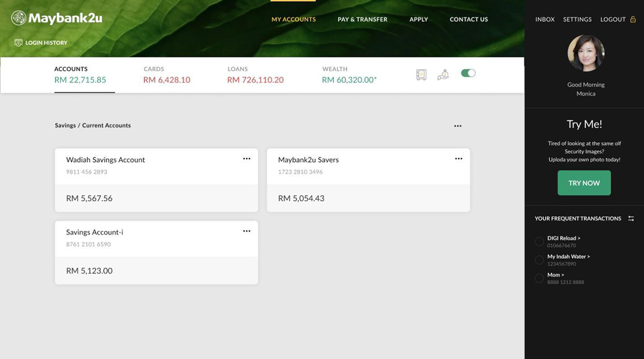Image resolution: width=644 pixels, height=359 pixels.
Task: Click the Your Frequent Transactions heading
Action: 578,218
